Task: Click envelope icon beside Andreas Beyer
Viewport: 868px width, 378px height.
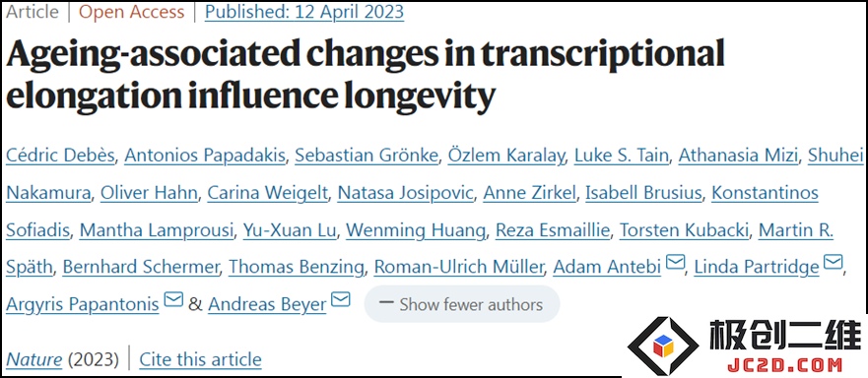Action: (341, 299)
